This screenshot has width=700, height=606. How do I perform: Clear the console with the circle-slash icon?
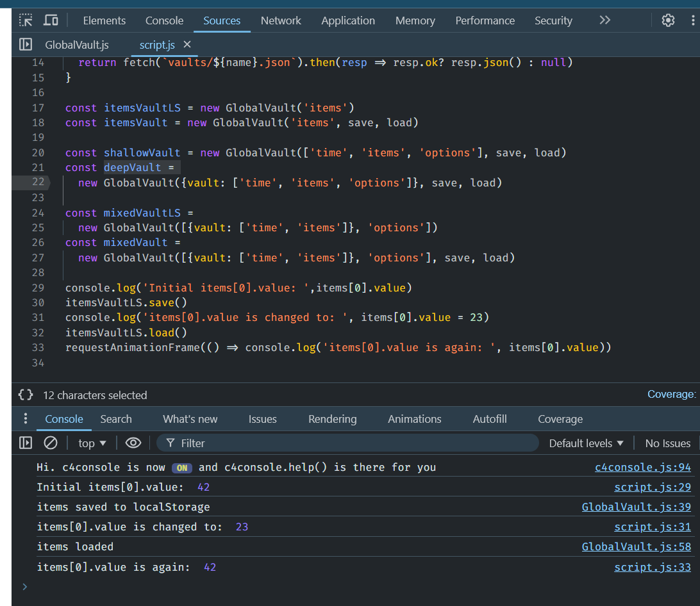pyautogui.click(x=51, y=443)
